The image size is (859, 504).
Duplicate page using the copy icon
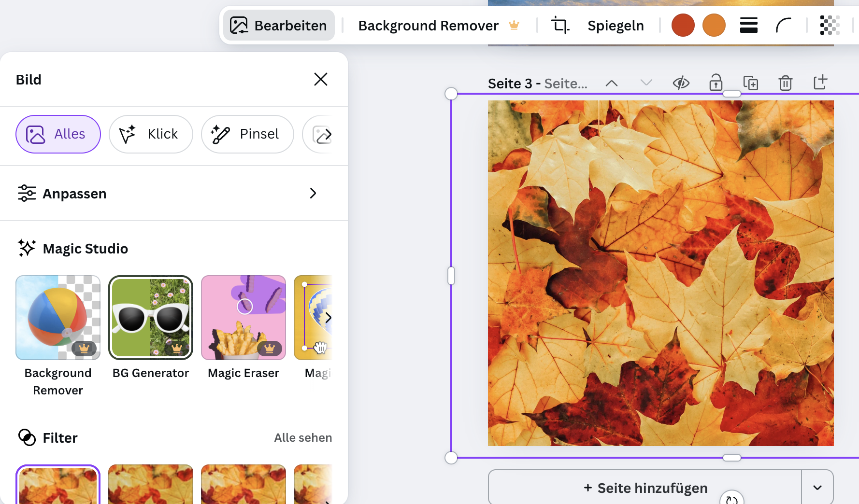tap(750, 83)
